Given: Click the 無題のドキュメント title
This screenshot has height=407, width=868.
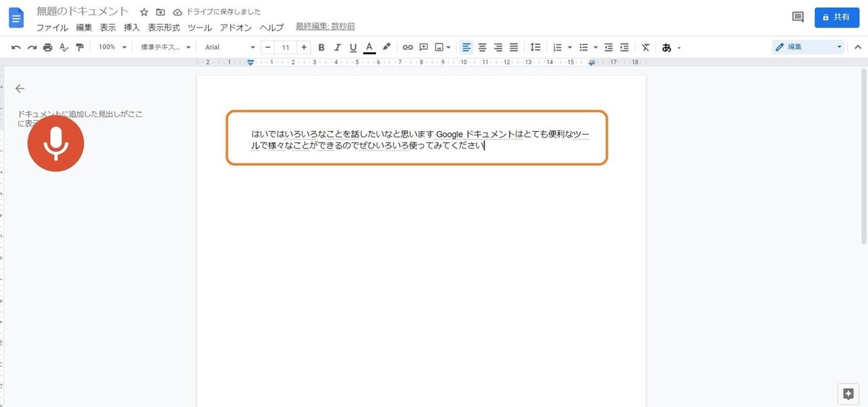Looking at the screenshot, I should click(x=83, y=12).
